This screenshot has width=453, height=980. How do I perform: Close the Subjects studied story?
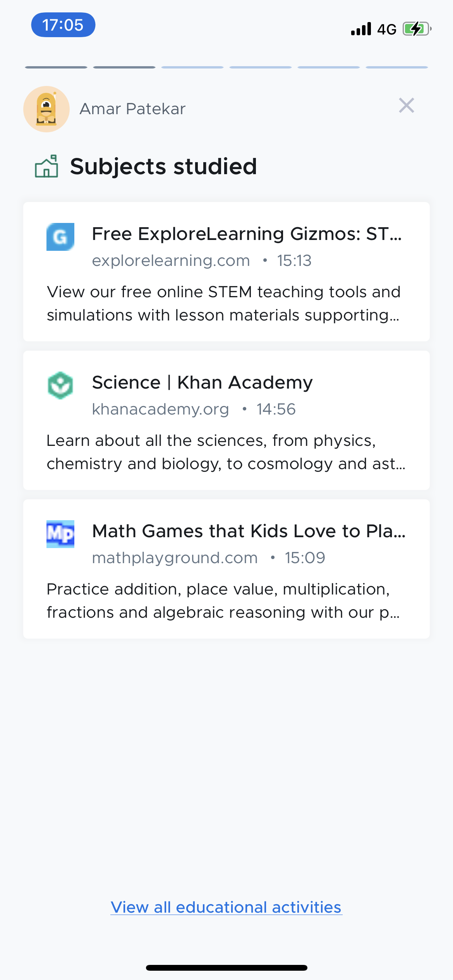coord(406,106)
